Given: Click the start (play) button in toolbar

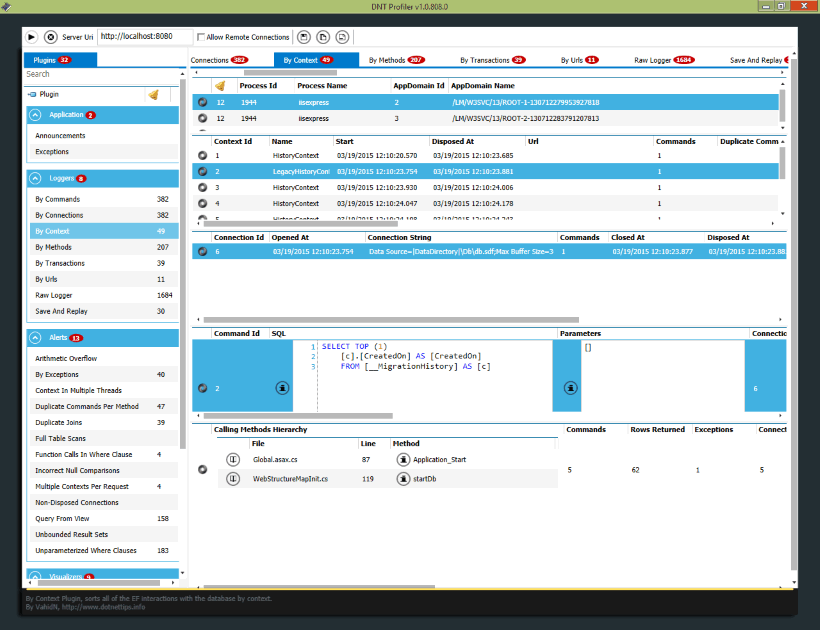Looking at the screenshot, I should tap(31, 37).
